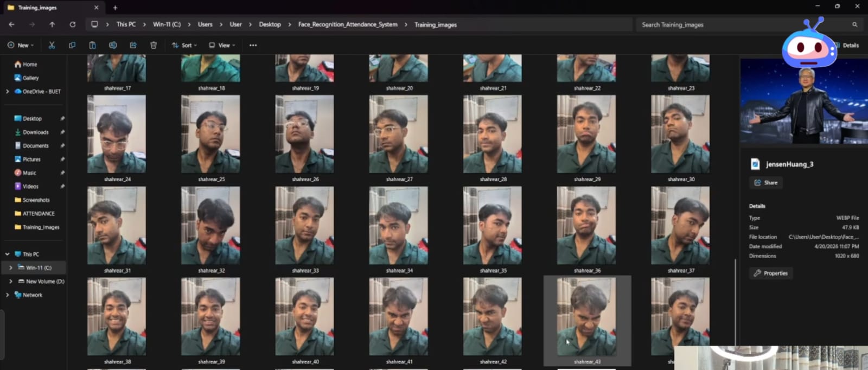
Task: Click the Copy icon in toolbar
Action: point(72,45)
